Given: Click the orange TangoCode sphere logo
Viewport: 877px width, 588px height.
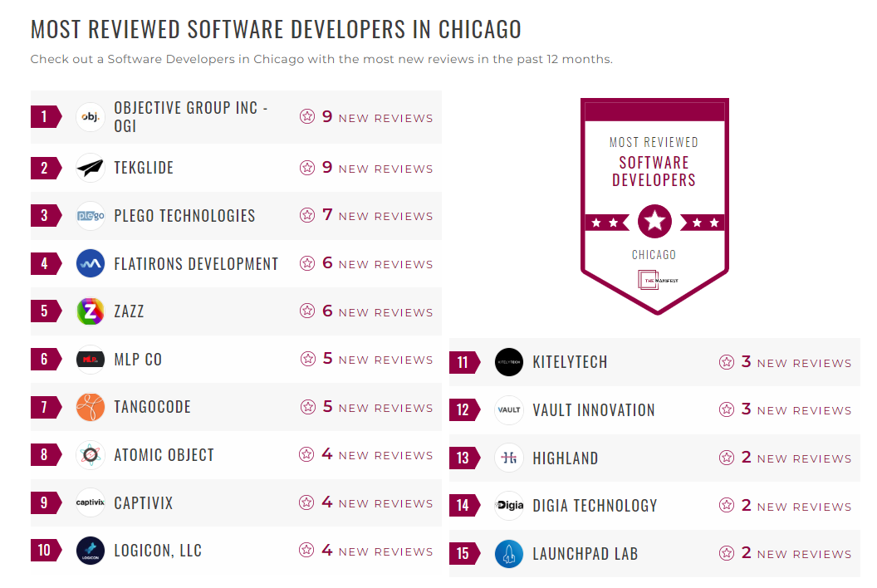Looking at the screenshot, I should coord(90,407).
